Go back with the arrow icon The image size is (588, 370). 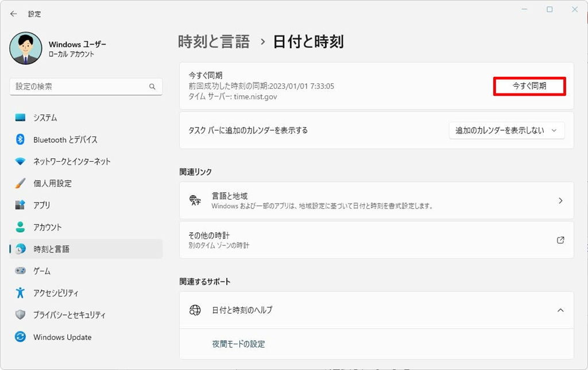point(14,14)
